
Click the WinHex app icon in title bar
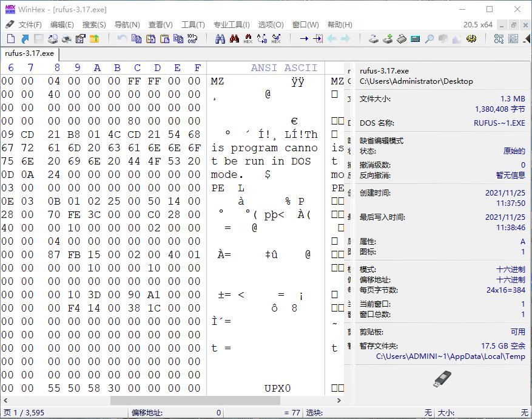pyautogui.click(x=10, y=10)
